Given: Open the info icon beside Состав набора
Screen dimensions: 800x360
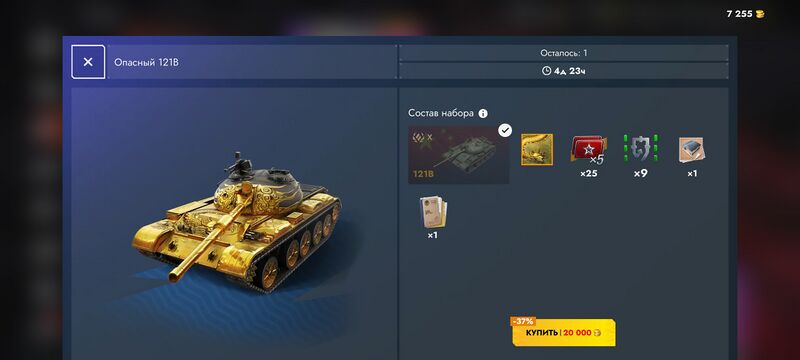Looking at the screenshot, I should pos(483,113).
